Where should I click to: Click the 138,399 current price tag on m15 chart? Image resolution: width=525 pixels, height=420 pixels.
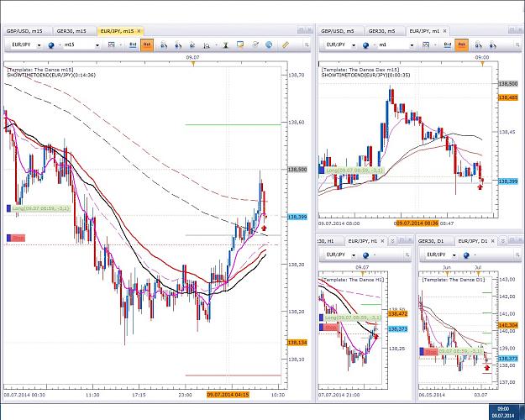pos(297,217)
